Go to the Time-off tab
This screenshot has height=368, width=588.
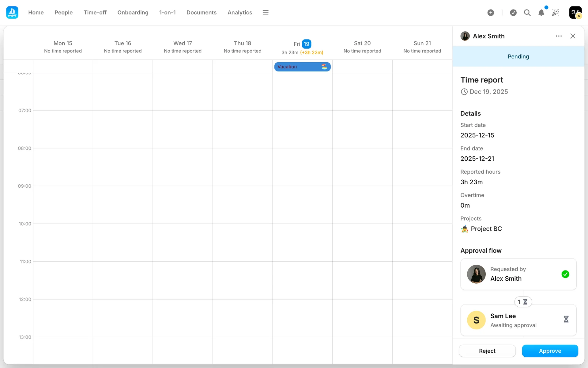pyautogui.click(x=95, y=13)
